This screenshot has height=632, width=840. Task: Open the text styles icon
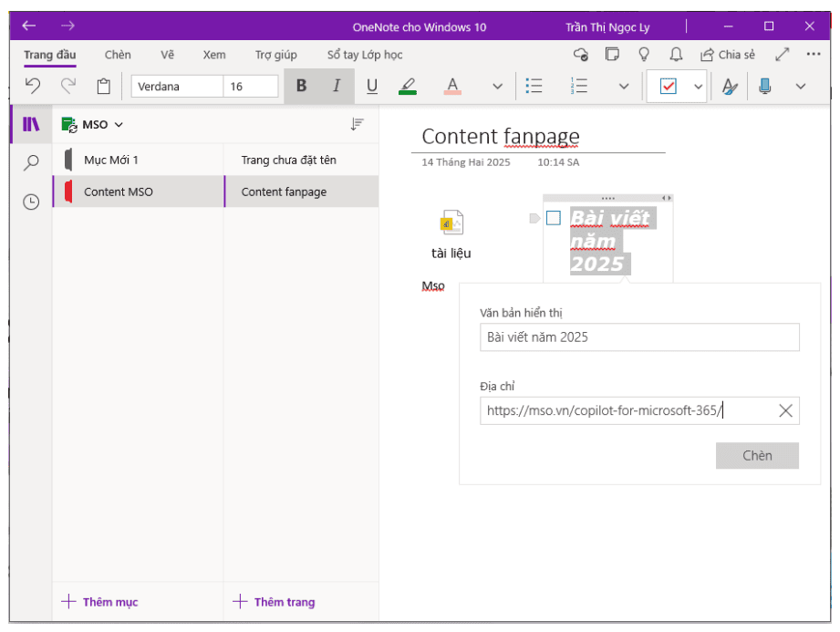pyautogui.click(x=730, y=86)
